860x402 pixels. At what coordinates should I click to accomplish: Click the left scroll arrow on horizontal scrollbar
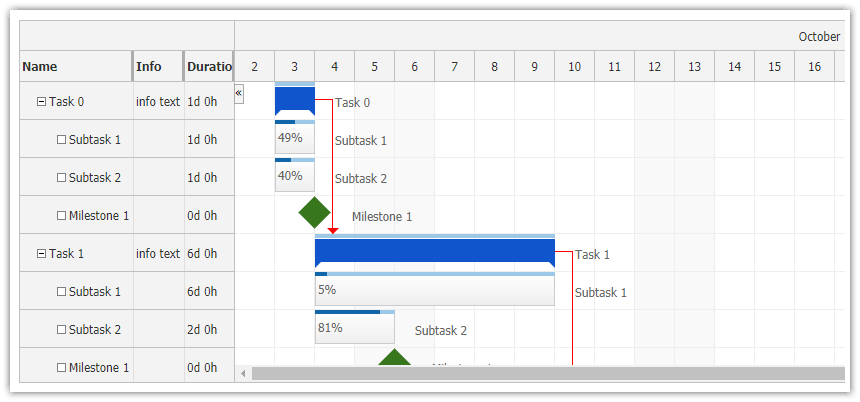click(243, 374)
